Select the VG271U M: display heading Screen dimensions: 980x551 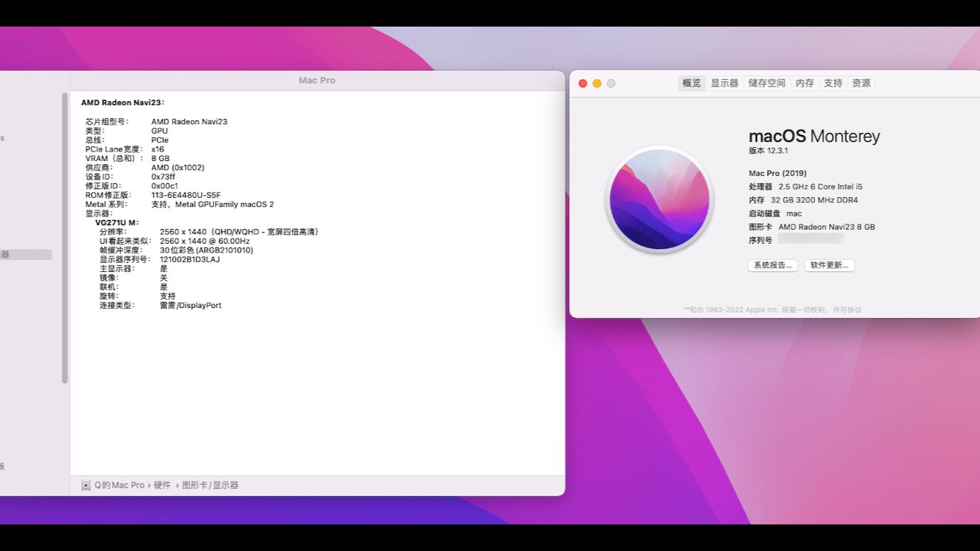118,222
